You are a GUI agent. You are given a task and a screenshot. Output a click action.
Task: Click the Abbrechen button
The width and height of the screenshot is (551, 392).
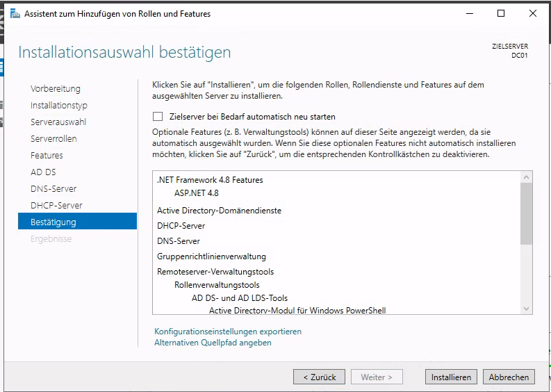point(509,377)
